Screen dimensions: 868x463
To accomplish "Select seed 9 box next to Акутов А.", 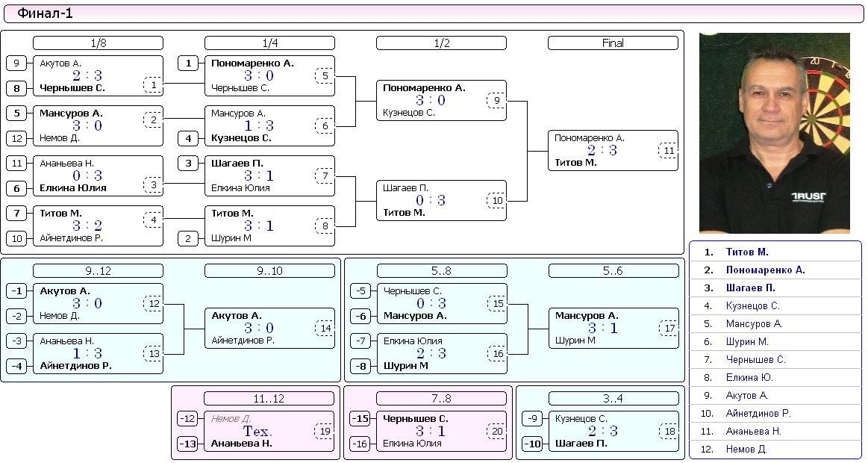I will (16, 63).
